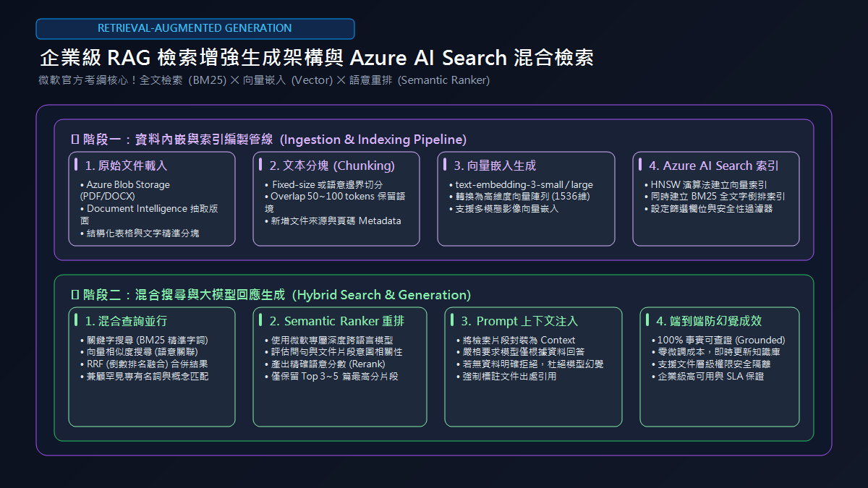Click the bullet "產出精確語意分數 (Rerank)"

pyautogui.click(x=325, y=364)
